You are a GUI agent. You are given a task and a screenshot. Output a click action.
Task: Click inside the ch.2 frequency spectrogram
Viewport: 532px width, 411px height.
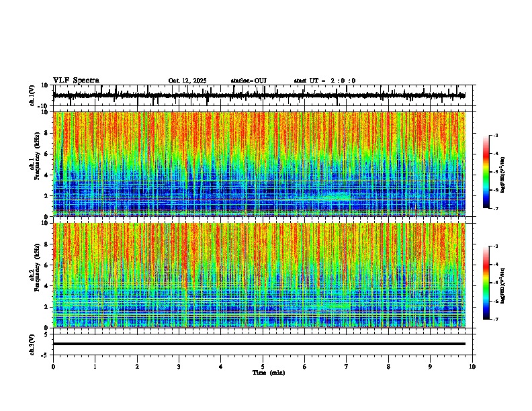click(x=259, y=275)
